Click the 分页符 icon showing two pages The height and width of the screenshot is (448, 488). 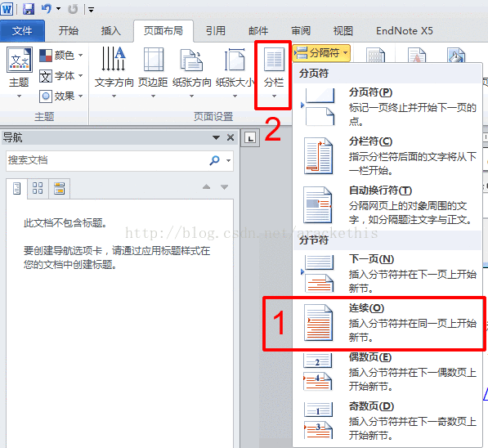(319, 107)
